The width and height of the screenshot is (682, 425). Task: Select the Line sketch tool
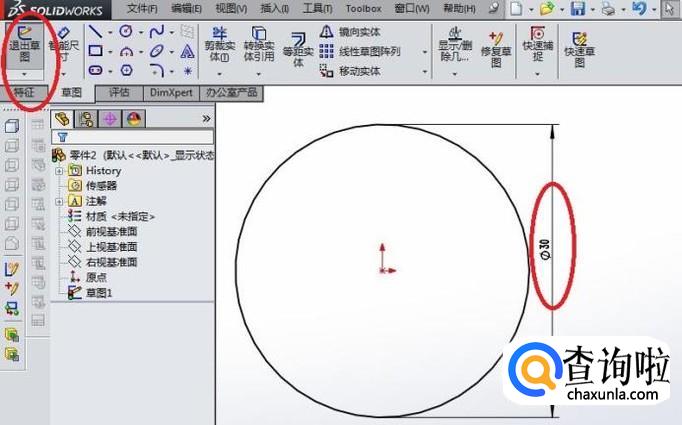pos(95,32)
